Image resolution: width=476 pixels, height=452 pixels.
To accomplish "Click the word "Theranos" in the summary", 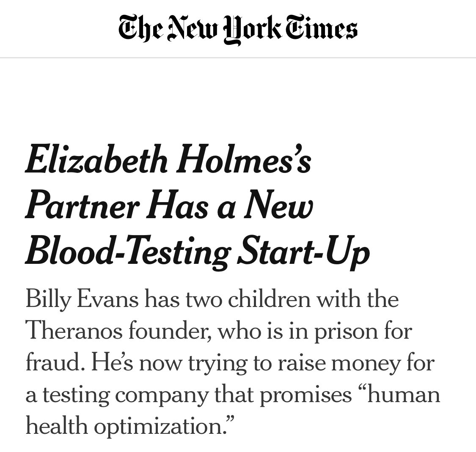I will pos(74,330).
